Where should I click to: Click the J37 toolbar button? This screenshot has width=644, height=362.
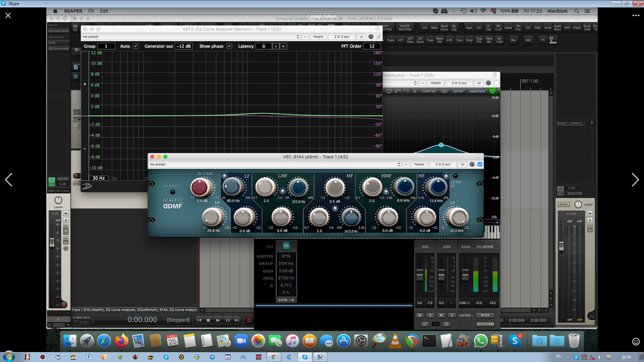400,40
